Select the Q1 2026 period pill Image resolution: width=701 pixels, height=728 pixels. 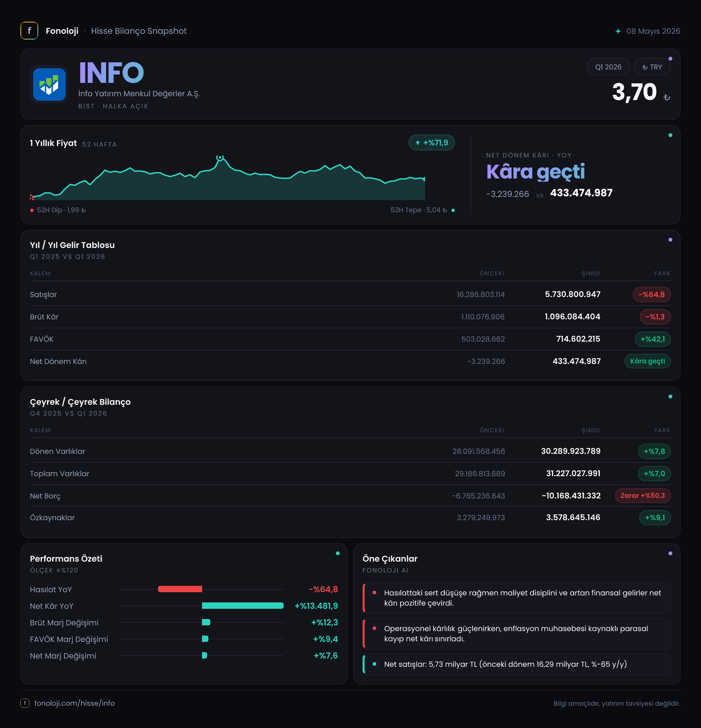608,67
